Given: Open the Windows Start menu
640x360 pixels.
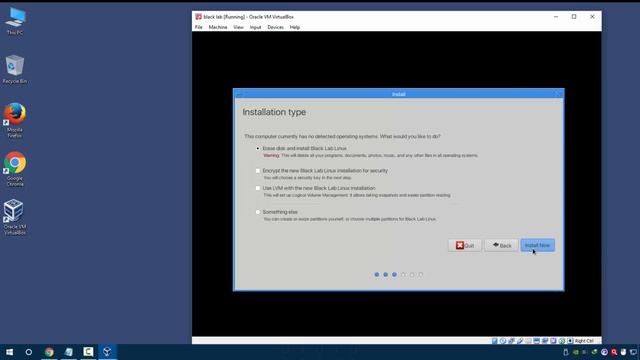Looking at the screenshot, I should click(x=9, y=352).
